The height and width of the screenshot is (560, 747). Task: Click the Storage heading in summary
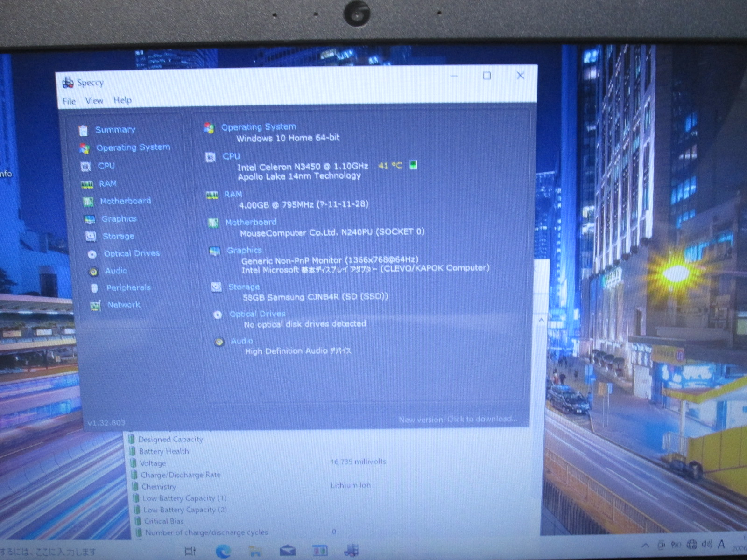pyautogui.click(x=244, y=287)
